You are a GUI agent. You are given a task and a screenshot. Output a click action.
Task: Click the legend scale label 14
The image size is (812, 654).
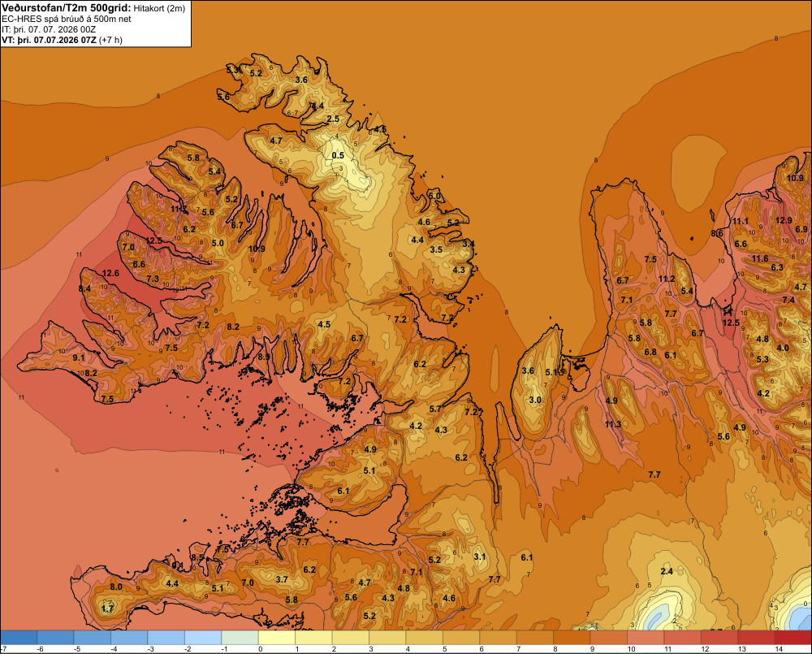(x=779, y=649)
